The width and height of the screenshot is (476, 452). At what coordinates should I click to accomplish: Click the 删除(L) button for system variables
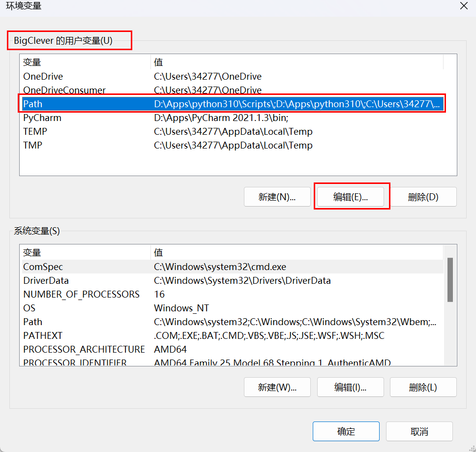point(423,387)
